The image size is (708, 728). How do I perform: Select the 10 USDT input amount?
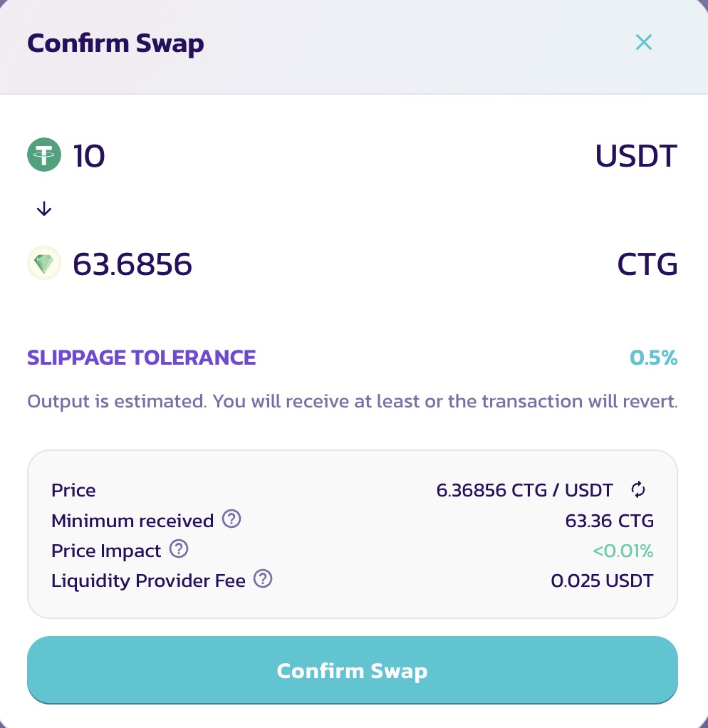[x=89, y=155]
